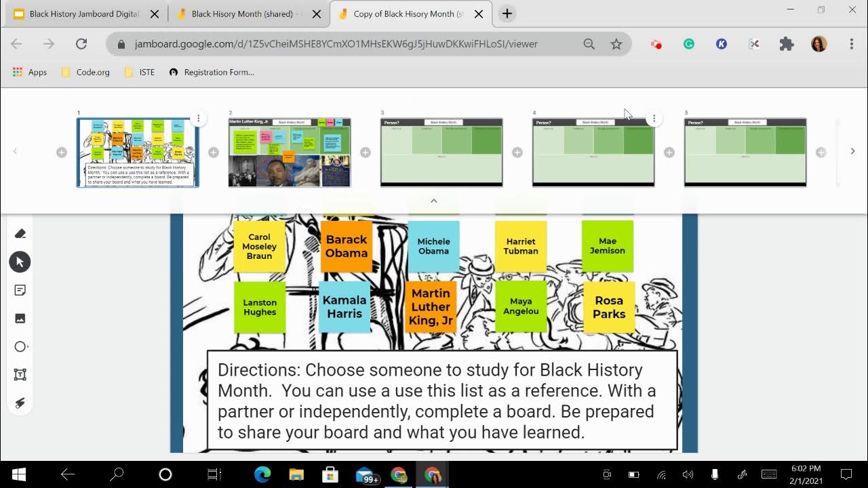Select the eraser tool in Jamboard toolbar
Image resolution: width=868 pixels, height=488 pixels.
(20, 233)
